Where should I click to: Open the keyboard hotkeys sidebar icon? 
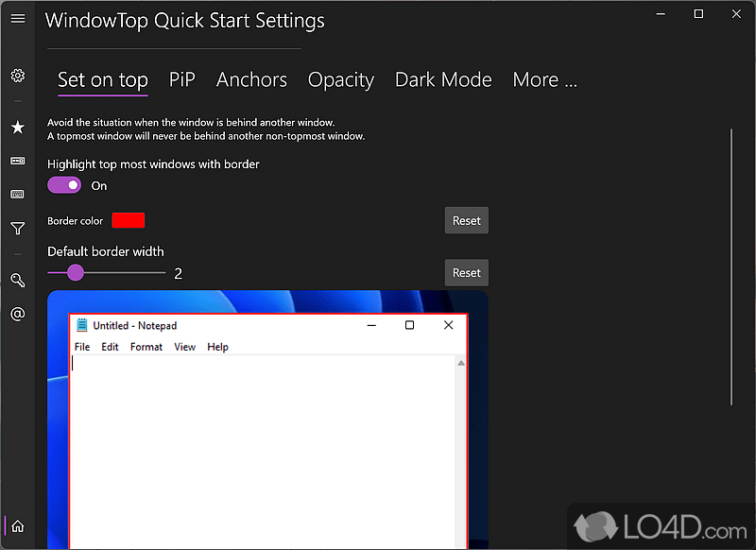18,195
